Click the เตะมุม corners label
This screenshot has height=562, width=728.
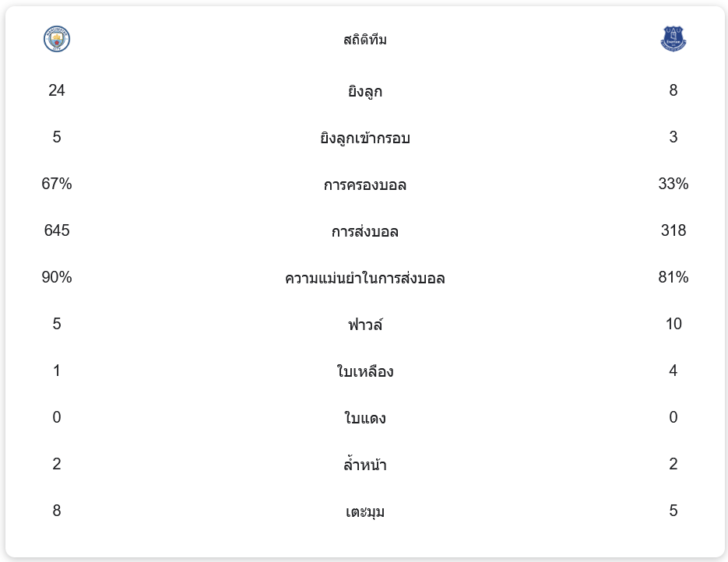tap(364, 511)
